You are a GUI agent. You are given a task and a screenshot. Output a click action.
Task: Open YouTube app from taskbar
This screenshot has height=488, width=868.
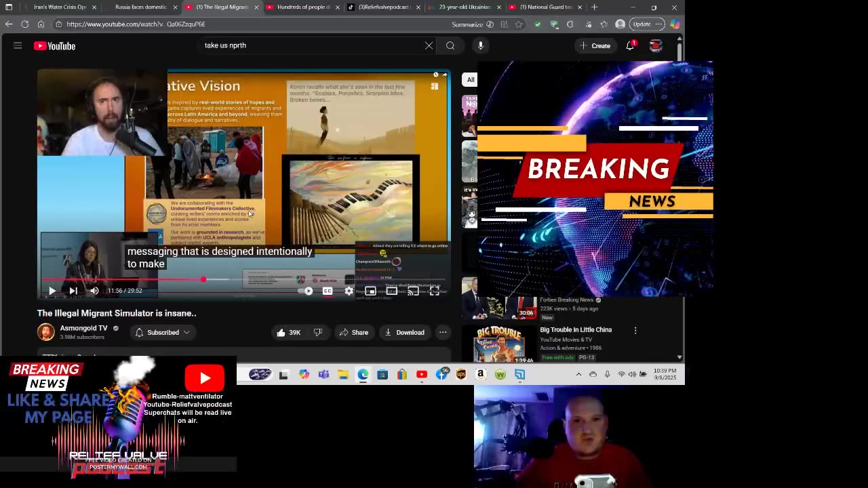pyautogui.click(x=422, y=374)
